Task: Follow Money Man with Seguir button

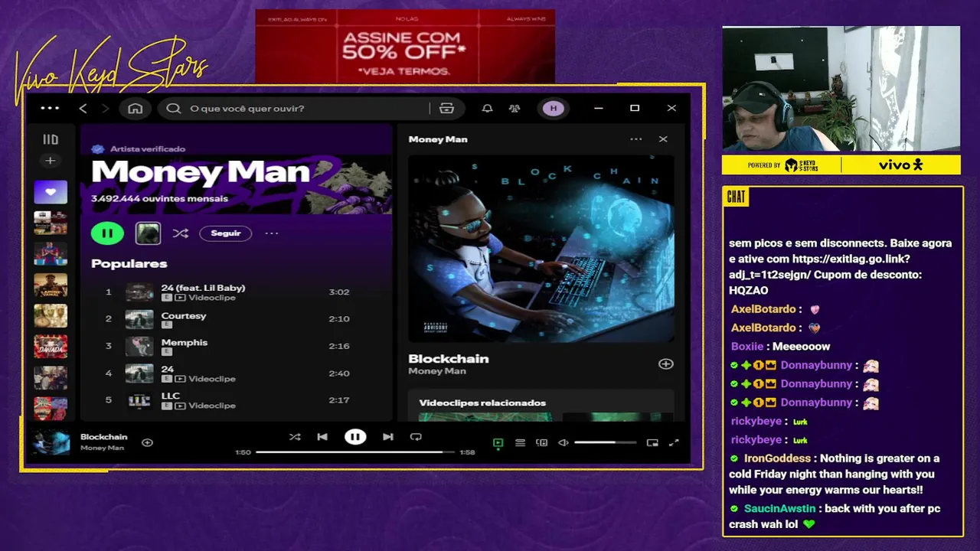Action: click(226, 233)
